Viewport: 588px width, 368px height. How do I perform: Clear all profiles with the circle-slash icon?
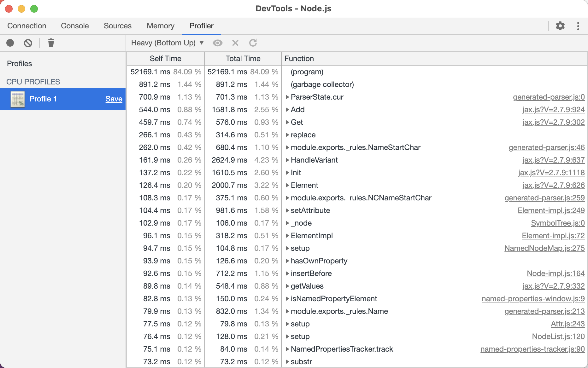click(x=28, y=43)
